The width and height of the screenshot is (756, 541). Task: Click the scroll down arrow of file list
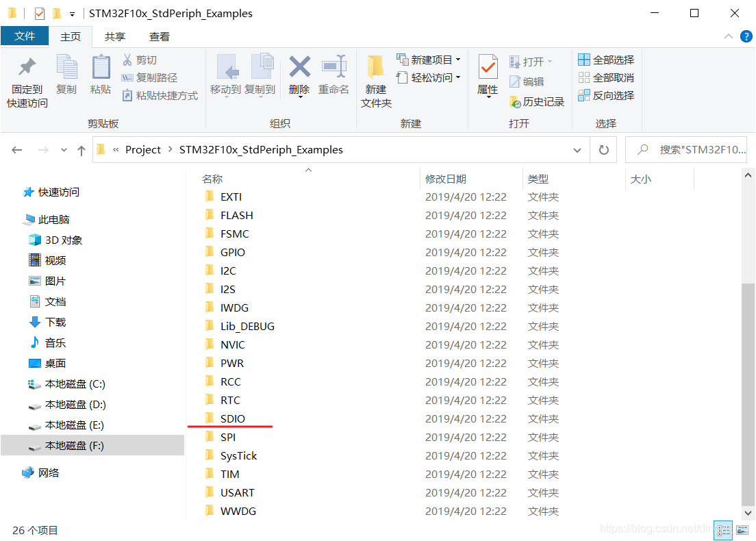coord(748,513)
